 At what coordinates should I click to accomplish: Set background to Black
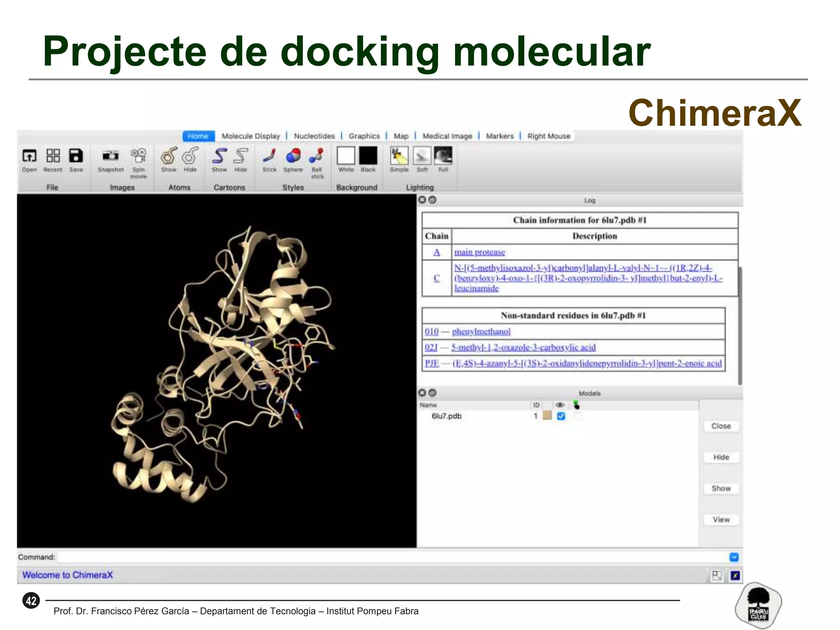(x=368, y=160)
